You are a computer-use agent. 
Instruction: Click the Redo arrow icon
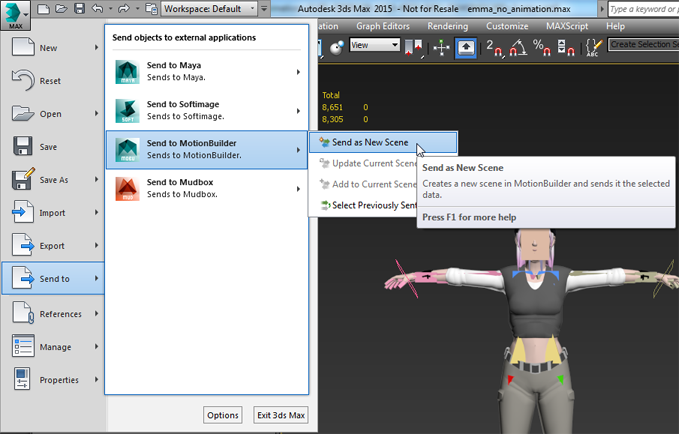point(124,9)
